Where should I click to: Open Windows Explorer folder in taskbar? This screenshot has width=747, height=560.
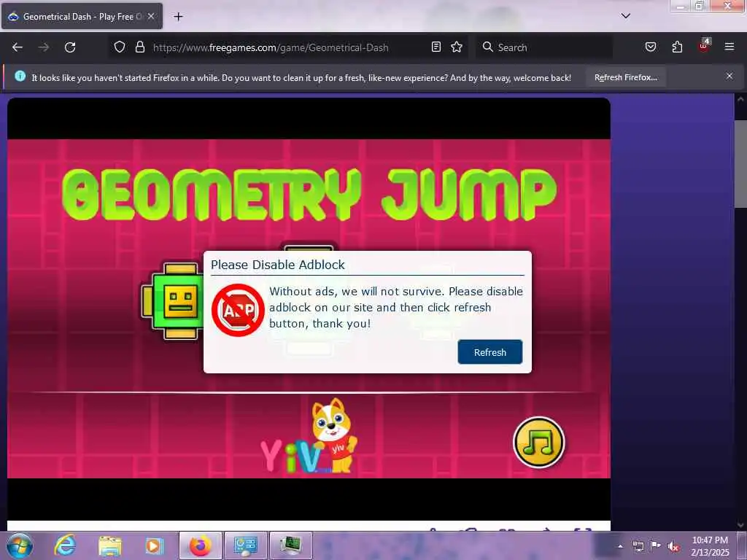point(109,546)
